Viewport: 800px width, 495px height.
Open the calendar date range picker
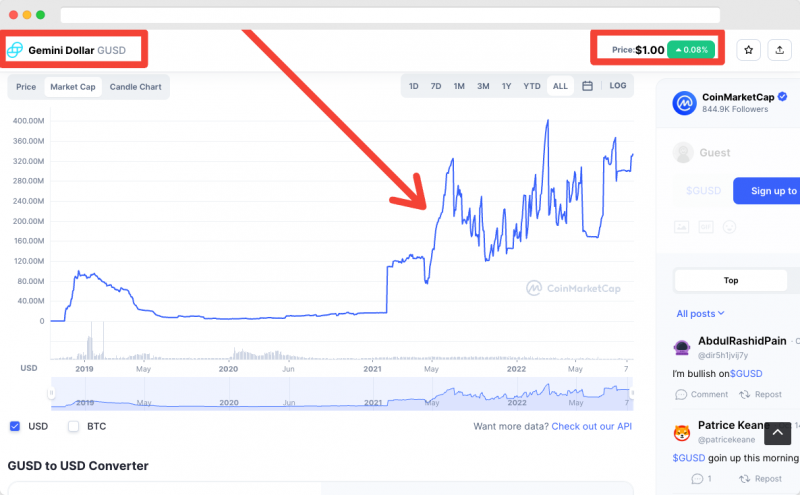tap(587, 86)
